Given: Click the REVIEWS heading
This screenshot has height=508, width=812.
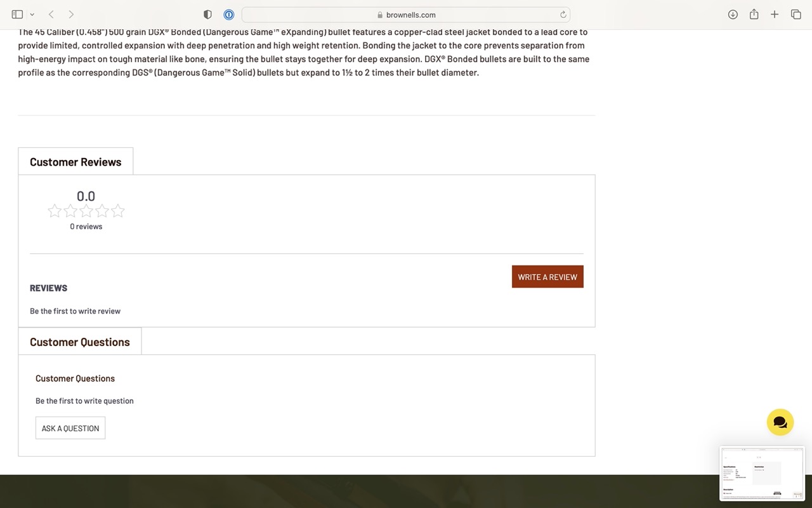Looking at the screenshot, I should point(48,288).
